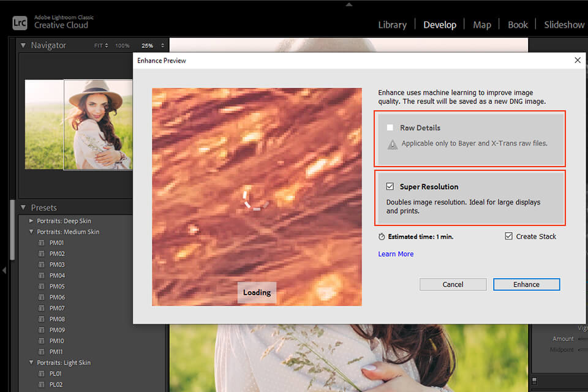
Task: Click the PM10 preset icon
Action: 41,341
